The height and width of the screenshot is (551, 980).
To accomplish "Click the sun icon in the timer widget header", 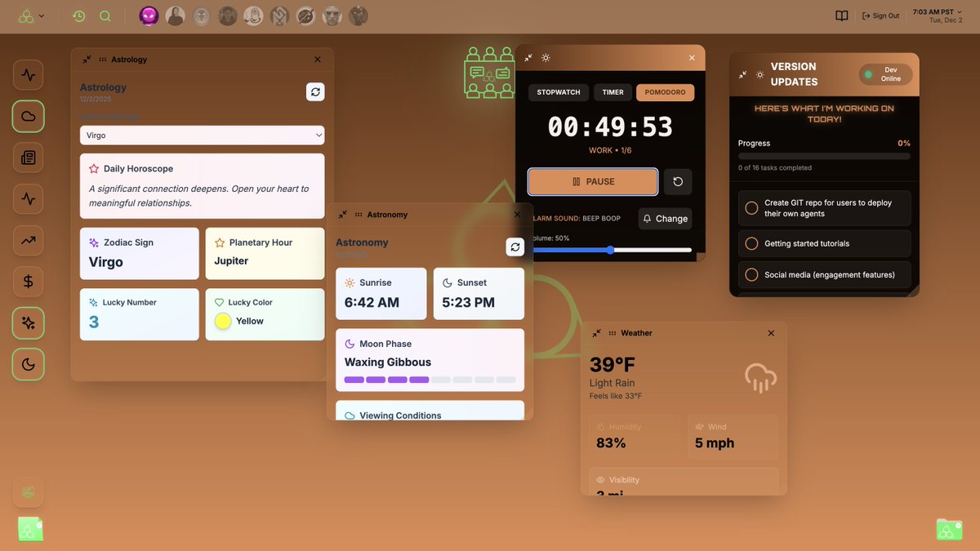I will click(x=546, y=58).
